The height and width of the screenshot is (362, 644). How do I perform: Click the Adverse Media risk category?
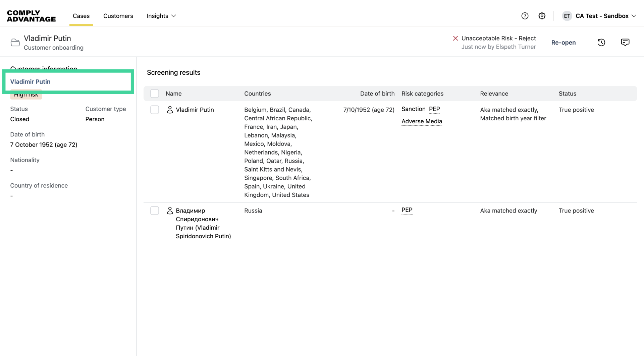(422, 121)
